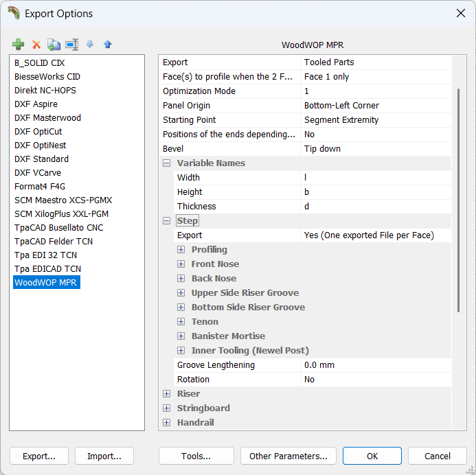This screenshot has height=475, width=476.
Task: Expand the Banister Mortise subgroup
Action: pos(181,336)
